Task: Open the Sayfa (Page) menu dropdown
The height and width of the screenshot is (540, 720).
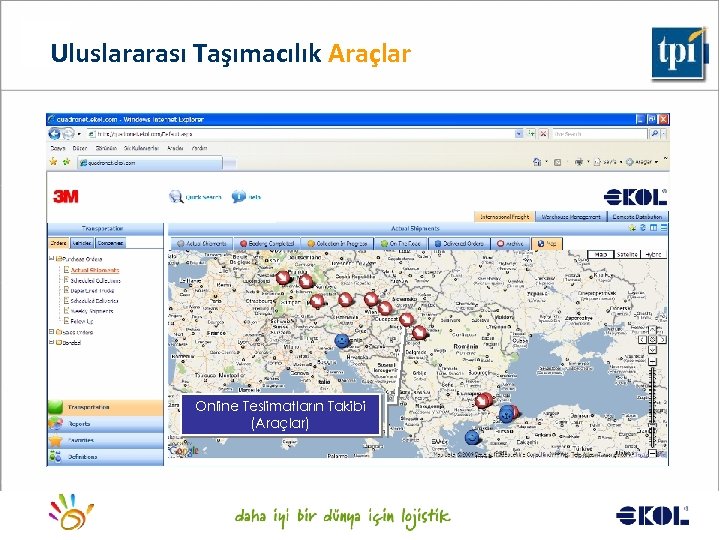Action: (608, 162)
